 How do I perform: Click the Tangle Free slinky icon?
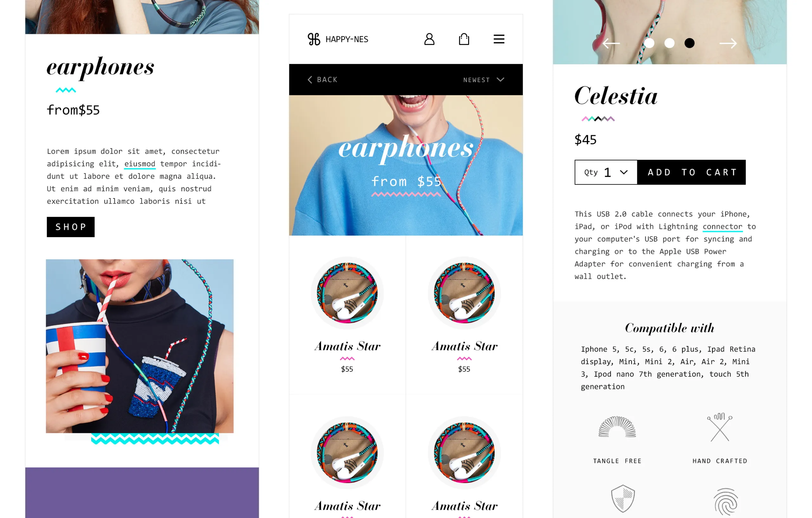[617, 427]
